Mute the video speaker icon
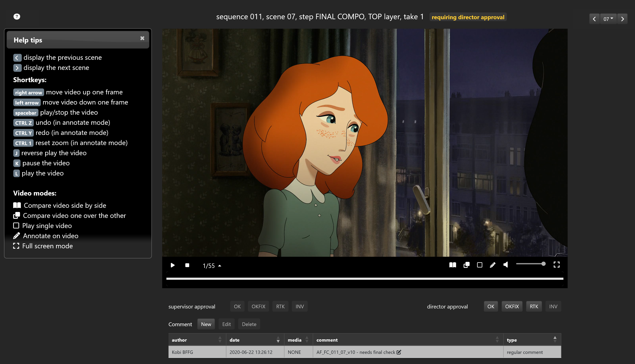The image size is (635, 364). tap(506, 265)
